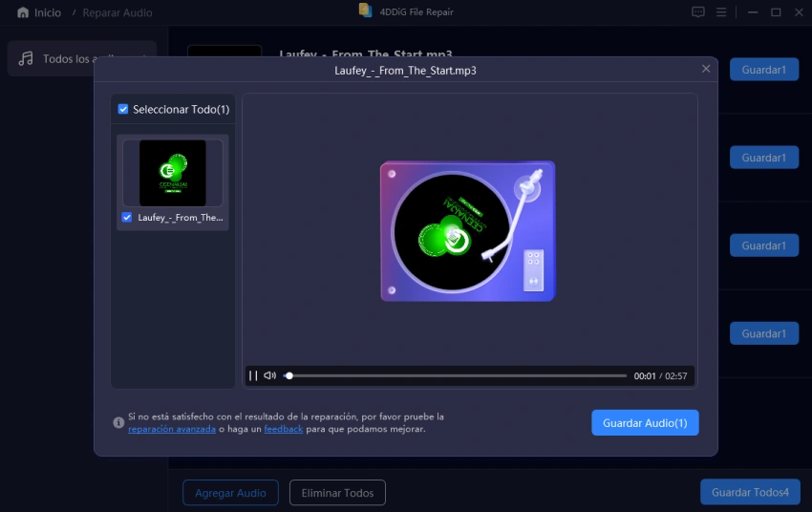Image resolution: width=812 pixels, height=512 pixels.
Task: Click the fourth Guardar1 button
Action: (x=764, y=333)
